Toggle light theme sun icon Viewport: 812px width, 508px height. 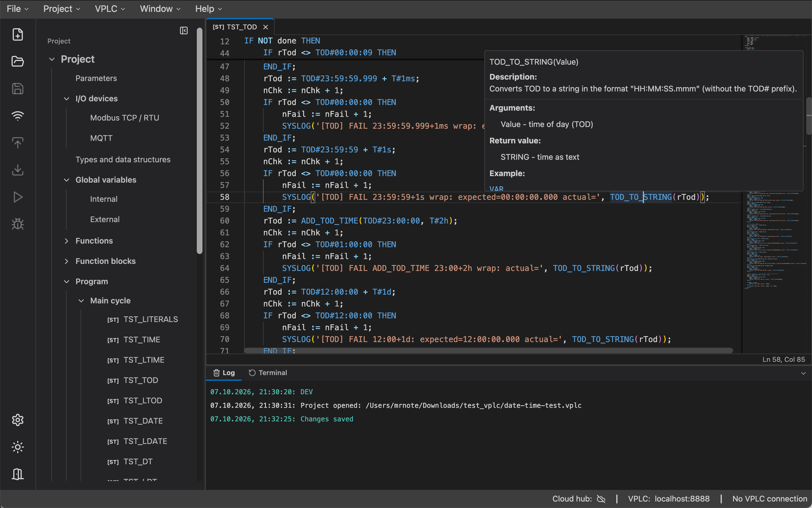click(17, 447)
